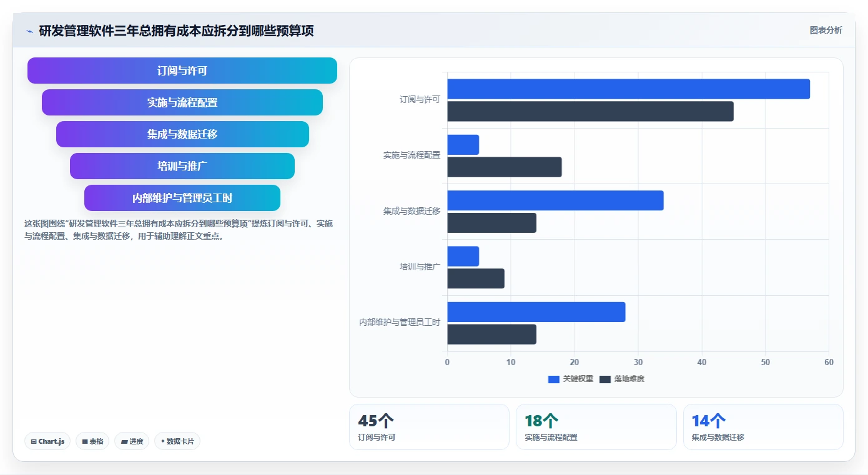Click the dark 落地难度 bar for 培训与推广
The width and height of the screenshot is (868, 475).
(476, 278)
